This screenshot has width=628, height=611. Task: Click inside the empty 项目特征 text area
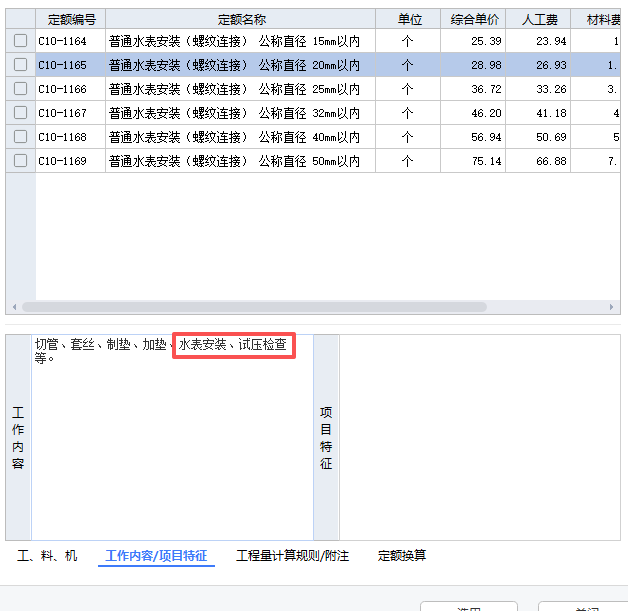coord(480,440)
